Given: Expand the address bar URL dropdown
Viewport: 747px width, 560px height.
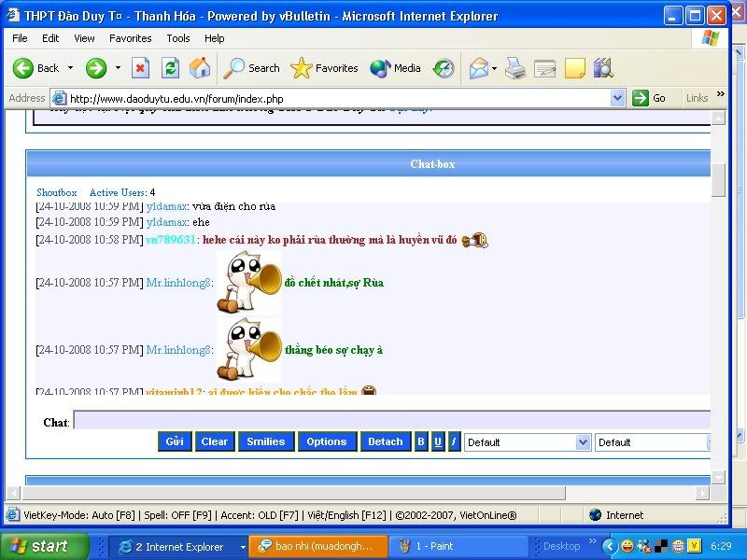Looking at the screenshot, I should (x=617, y=98).
